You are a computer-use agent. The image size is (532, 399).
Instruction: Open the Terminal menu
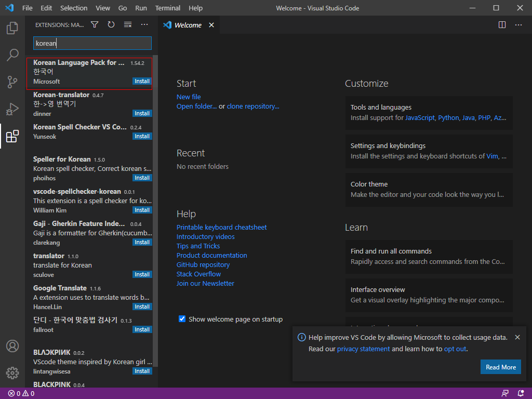pos(168,8)
